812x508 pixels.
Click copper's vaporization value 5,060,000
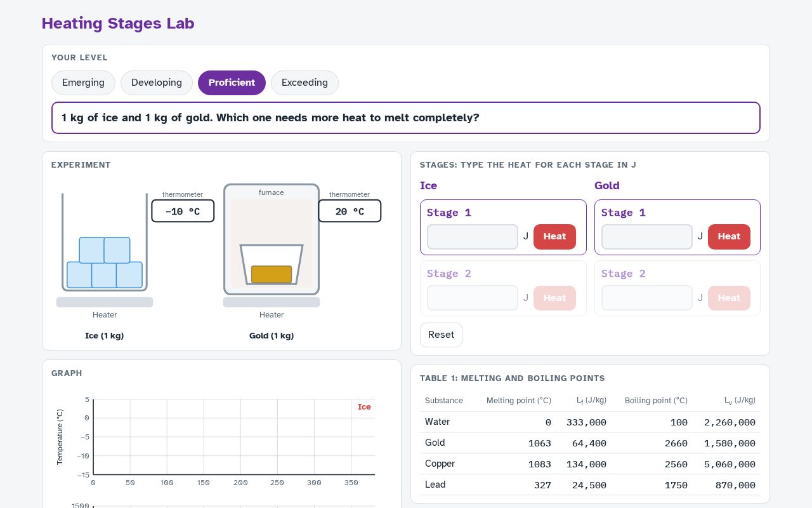coord(730,464)
